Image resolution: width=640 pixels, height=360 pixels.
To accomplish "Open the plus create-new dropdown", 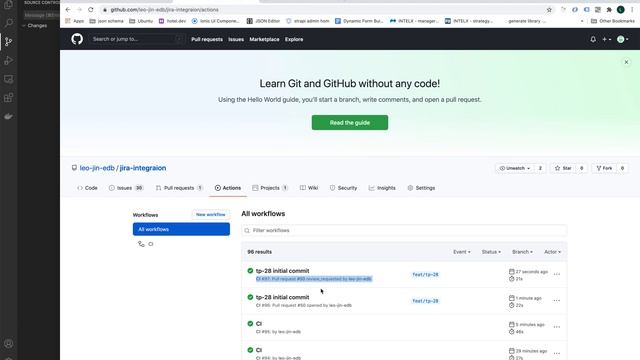I will 607,39.
